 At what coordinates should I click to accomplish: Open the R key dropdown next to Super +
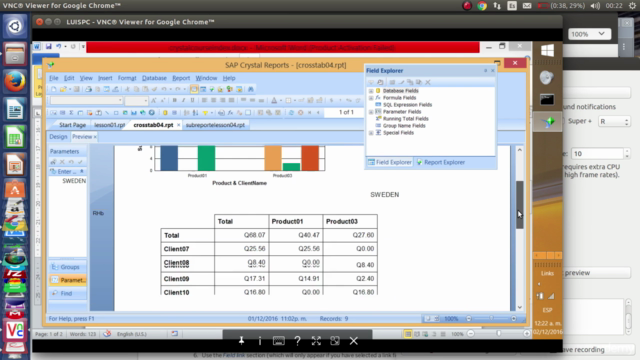click(x=614, y=121)
